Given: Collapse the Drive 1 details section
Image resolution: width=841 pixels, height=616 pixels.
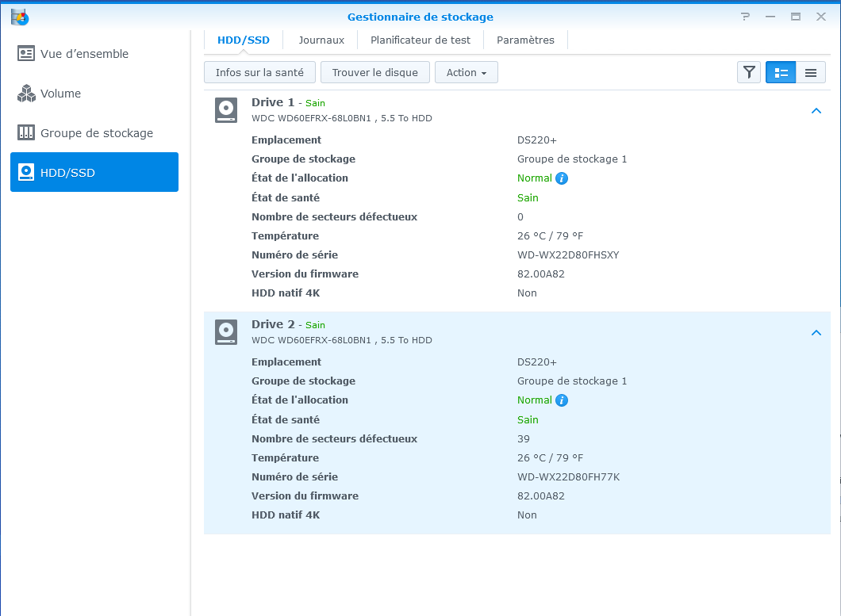Looking at the screenshot, I should (816, 111).
